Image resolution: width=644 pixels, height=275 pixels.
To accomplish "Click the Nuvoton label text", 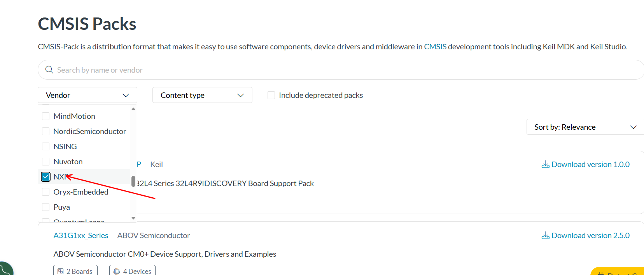I will pyautogui.click(x=68, y=162).
